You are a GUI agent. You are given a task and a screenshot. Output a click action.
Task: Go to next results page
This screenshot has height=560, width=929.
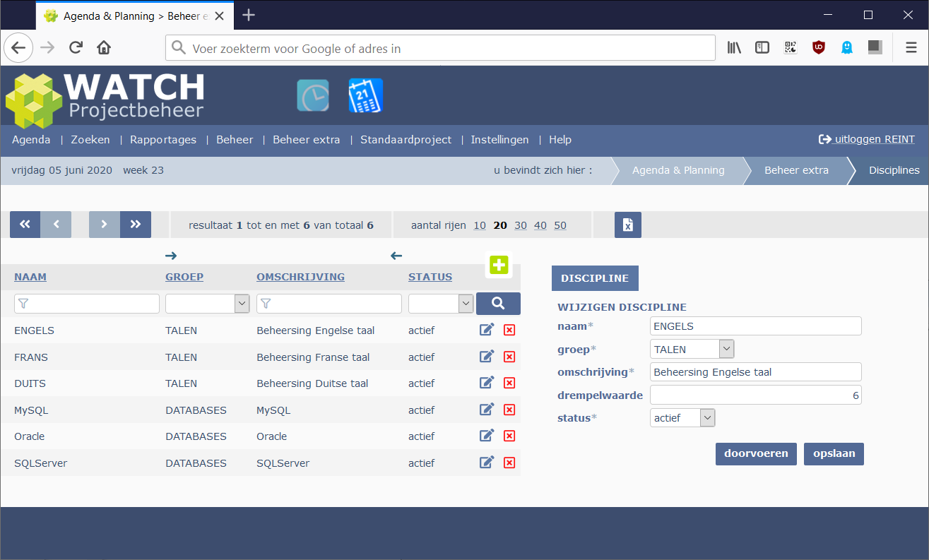(105, 225)
